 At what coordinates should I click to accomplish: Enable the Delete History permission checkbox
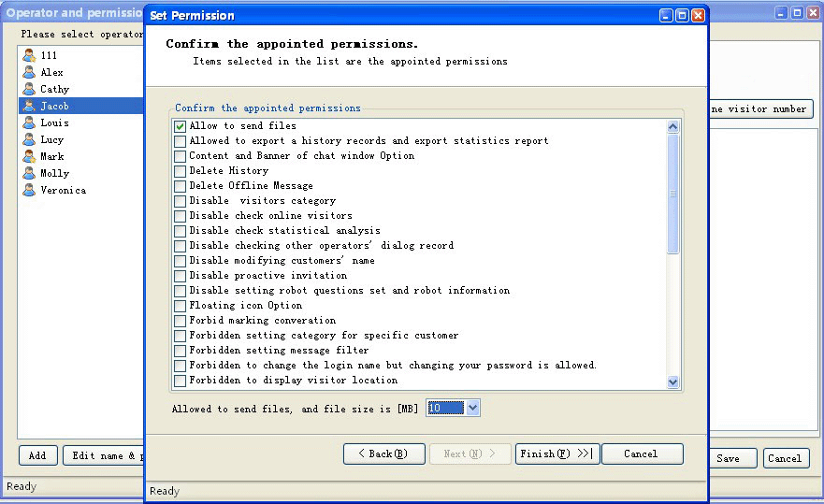180,171
